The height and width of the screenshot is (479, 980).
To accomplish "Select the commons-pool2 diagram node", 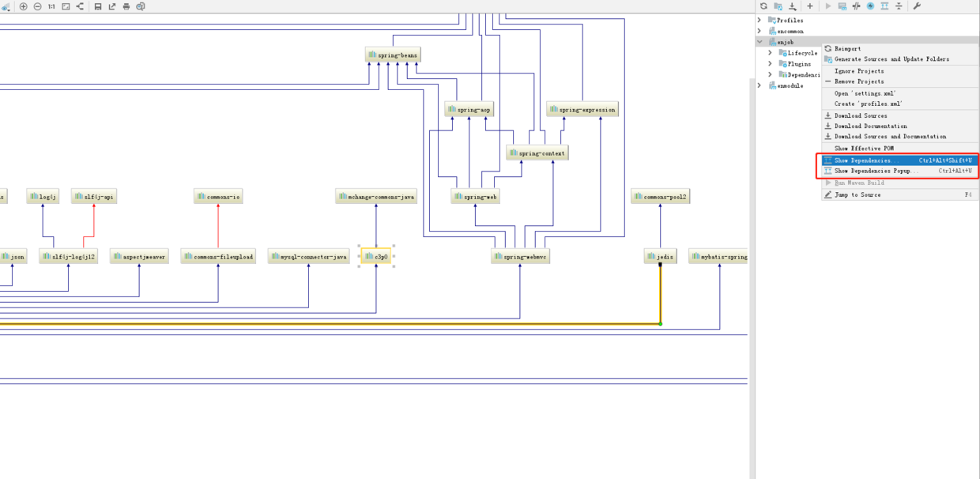I will pyautogui.click(x=660, y=196).
